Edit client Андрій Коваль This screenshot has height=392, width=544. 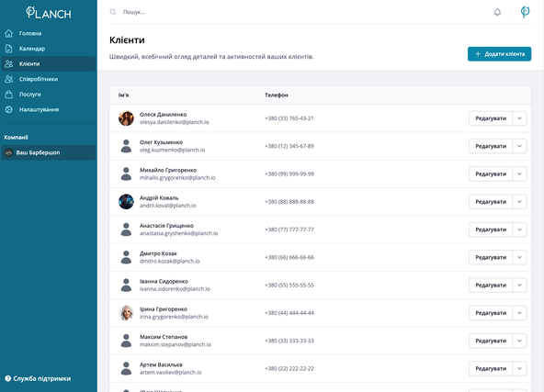pyautogui.click(x=491, y=202)
